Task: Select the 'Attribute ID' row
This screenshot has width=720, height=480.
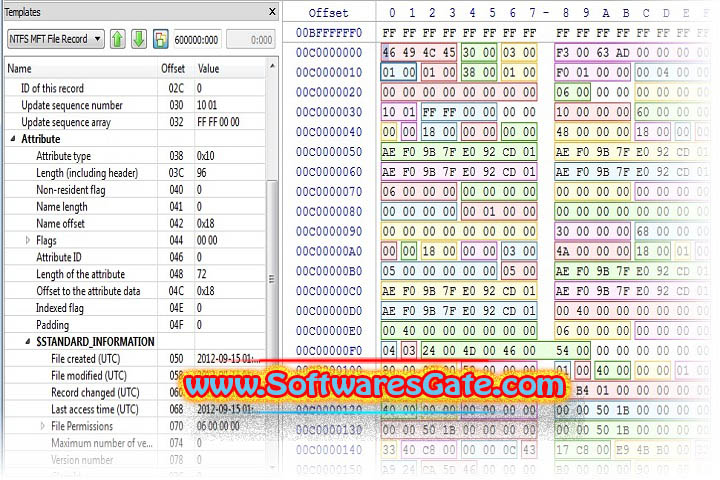Action: [135, 257]
